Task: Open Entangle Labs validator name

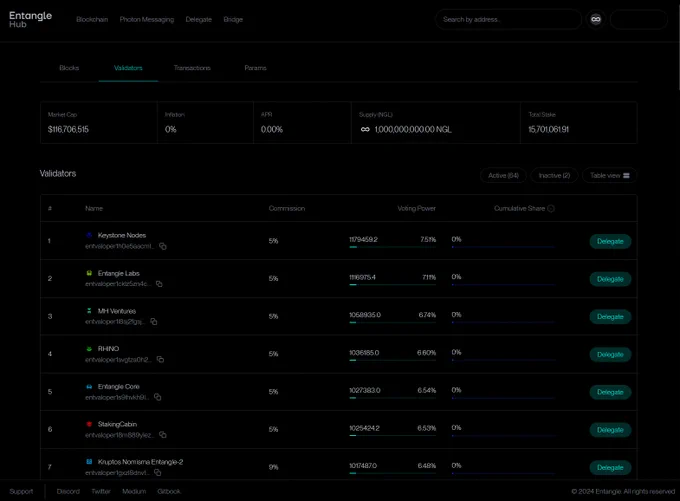Action: [118, 273]
